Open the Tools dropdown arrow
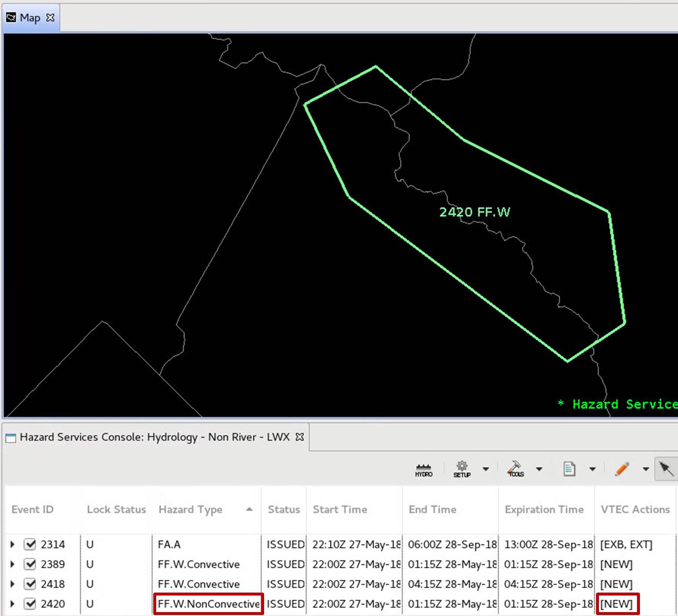Screen dimensions: 678x616 point(539,469)
